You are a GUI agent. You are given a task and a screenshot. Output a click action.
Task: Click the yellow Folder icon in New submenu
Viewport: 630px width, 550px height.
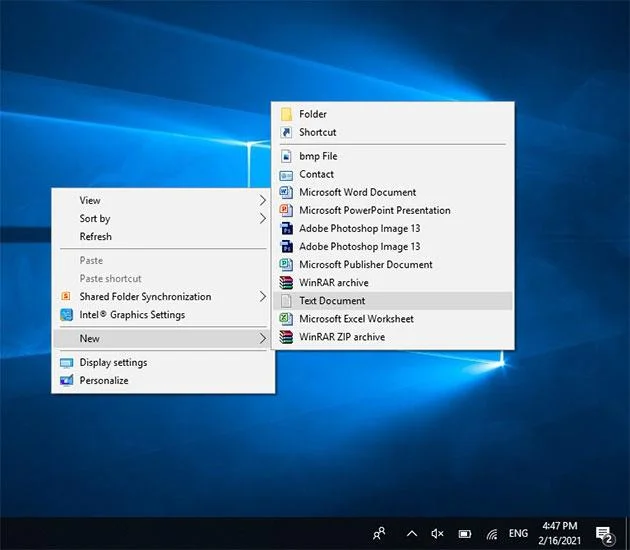tap(286, 114)
